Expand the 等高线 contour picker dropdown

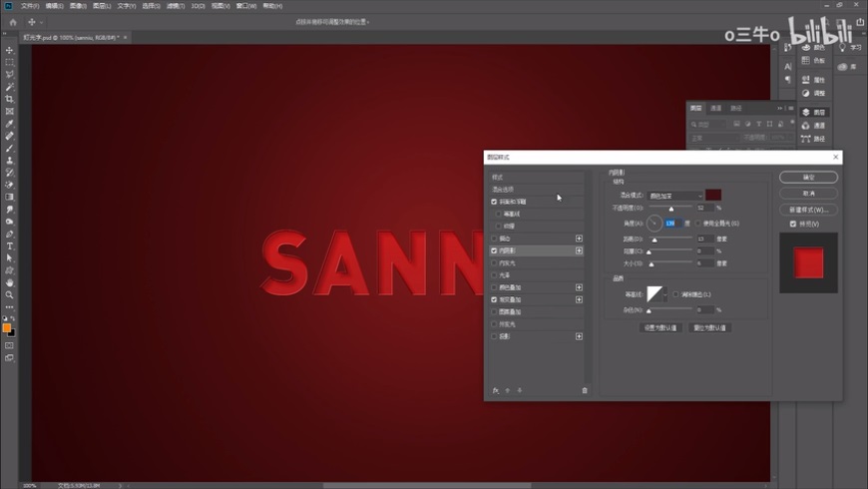665,294
